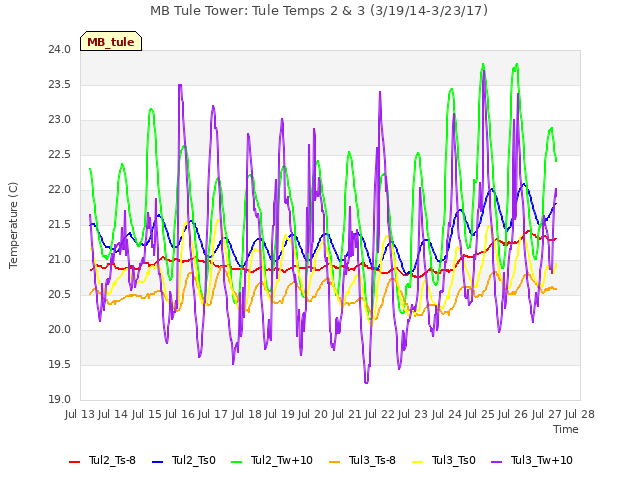The image size is (640, 480).
Task: Click the Jul 18 x-axis tick label
Action: click(247, 414)
